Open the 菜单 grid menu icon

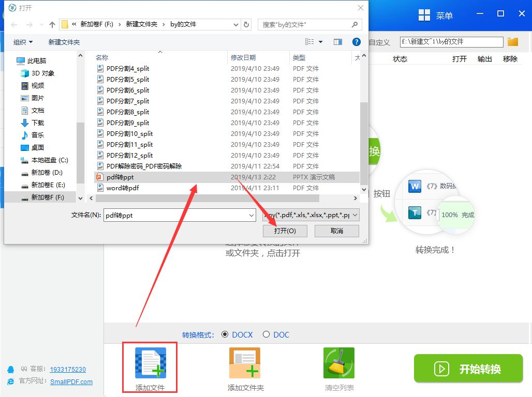point(424,15)
